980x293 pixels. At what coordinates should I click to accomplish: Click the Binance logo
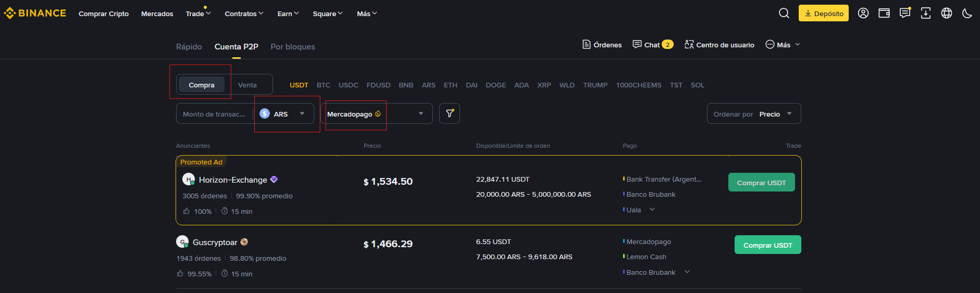[x=35, y=13]
